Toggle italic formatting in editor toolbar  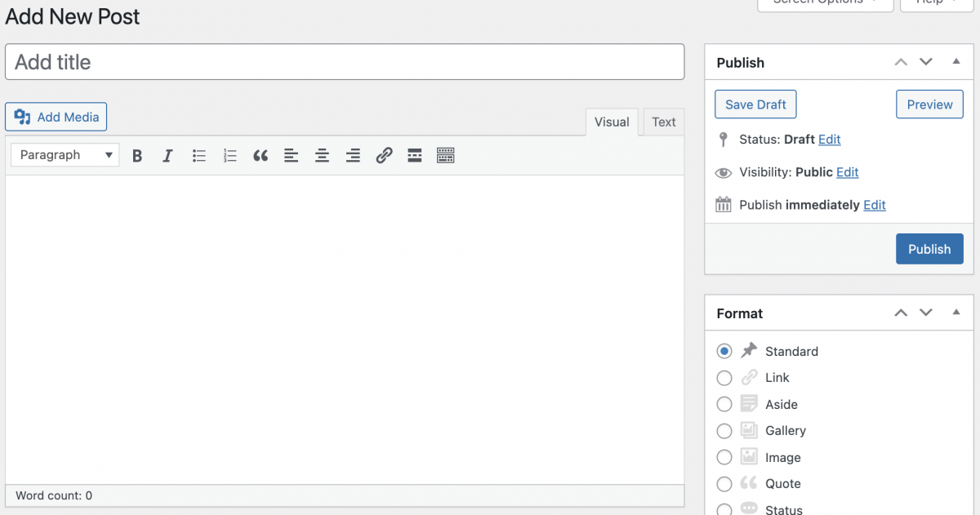click(167, 155)
